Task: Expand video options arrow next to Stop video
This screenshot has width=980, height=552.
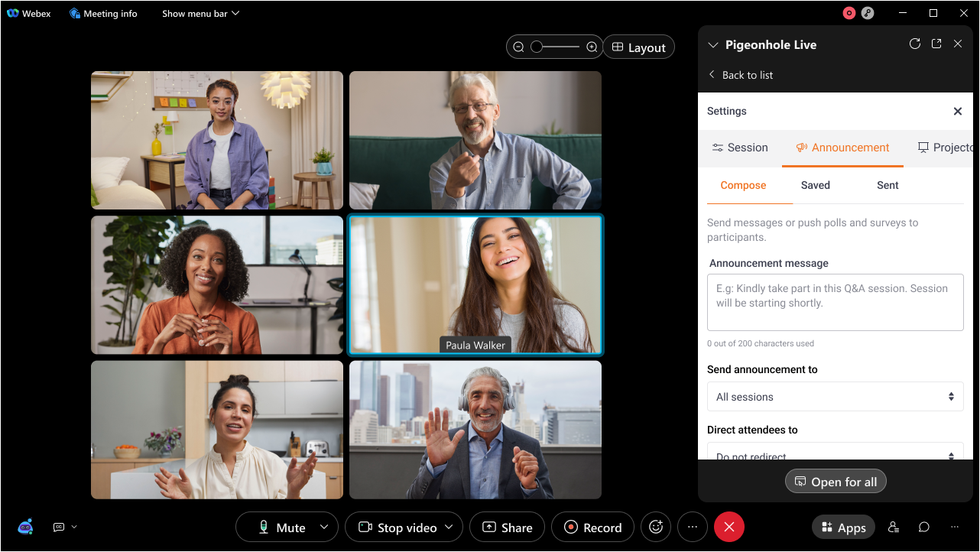Action: point(449,527)
